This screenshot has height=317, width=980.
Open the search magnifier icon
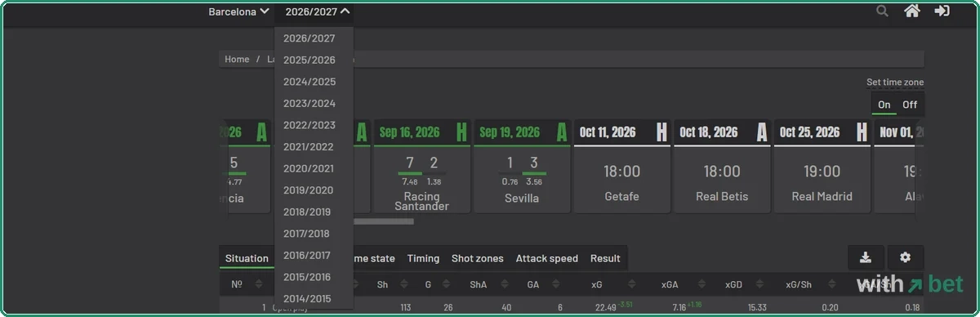pyautogui.click(x=882, y=11)
